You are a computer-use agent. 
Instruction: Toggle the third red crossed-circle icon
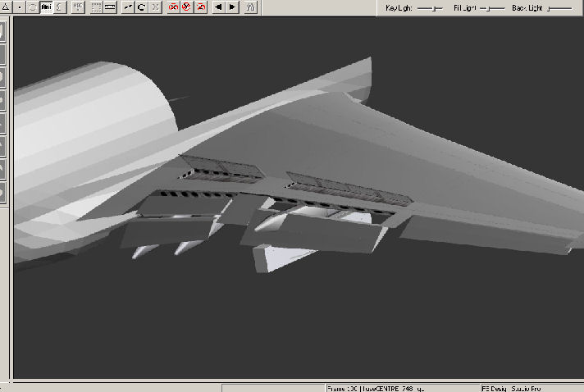click(199, 7)
